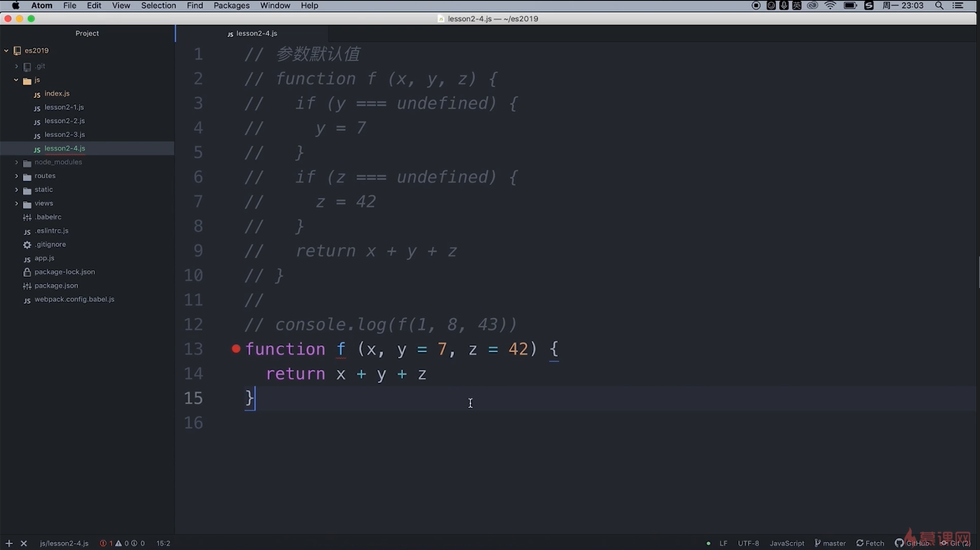Click the master branch indicator
This screenshot has width=980, height=550.
(x=829, y=543)
